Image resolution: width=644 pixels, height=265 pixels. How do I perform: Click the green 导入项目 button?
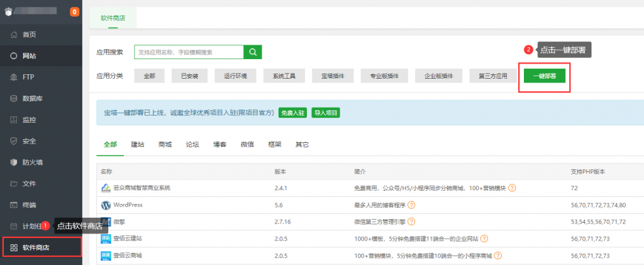click(x=326, y=113)
